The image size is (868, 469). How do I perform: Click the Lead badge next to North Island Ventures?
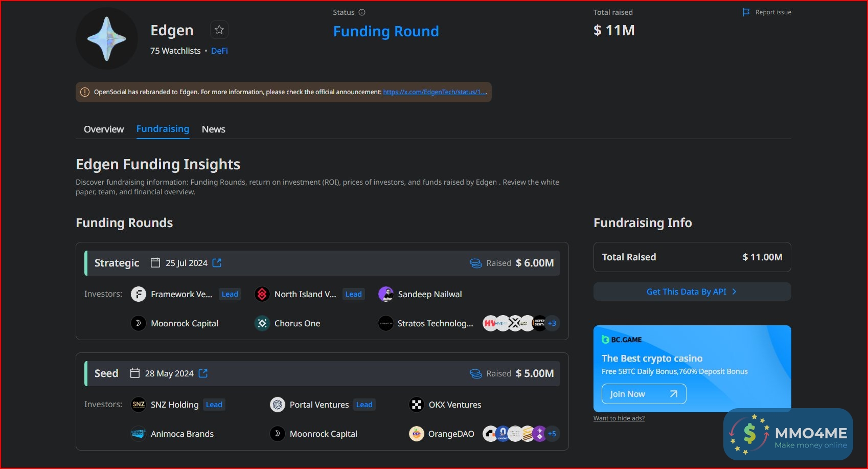(354, 294)
